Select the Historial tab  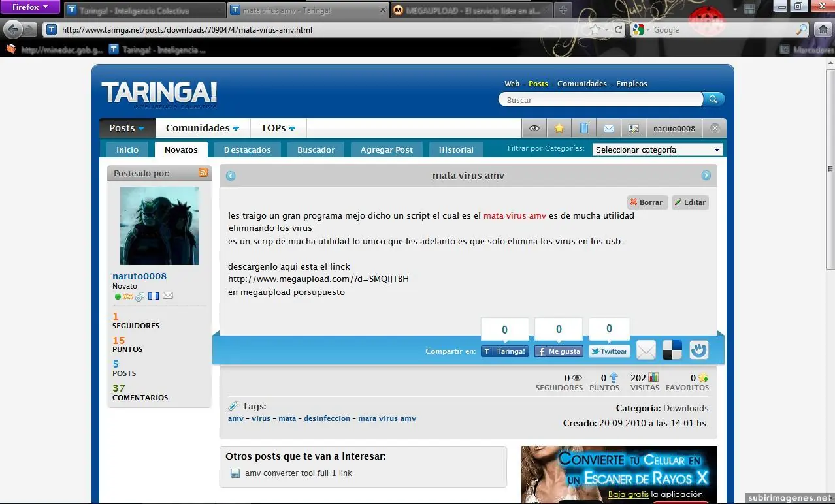pyautogui.click(x=456, y=150)
